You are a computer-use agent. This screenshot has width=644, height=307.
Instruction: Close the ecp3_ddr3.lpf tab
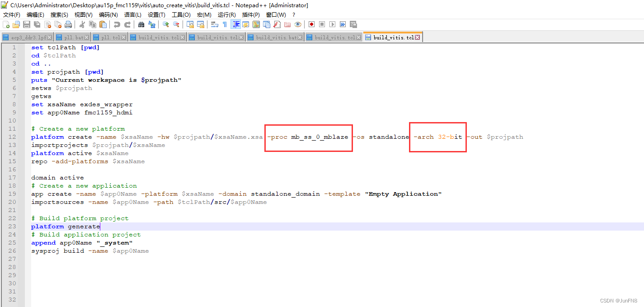click(50, 38)
